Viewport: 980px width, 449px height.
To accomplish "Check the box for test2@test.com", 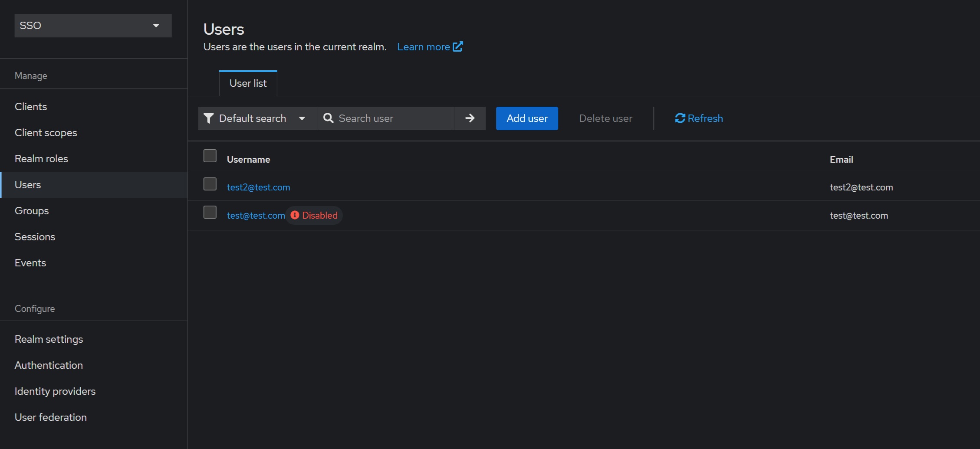I will pyautogui.click(x=210, y=184).
